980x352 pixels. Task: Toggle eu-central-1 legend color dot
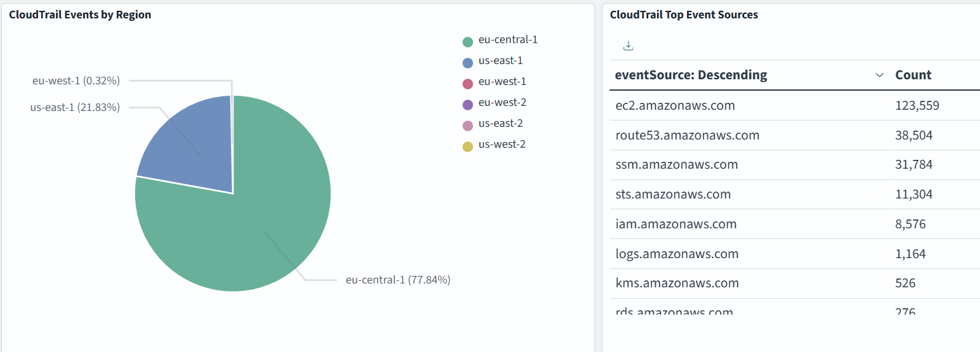click(468, 42)
